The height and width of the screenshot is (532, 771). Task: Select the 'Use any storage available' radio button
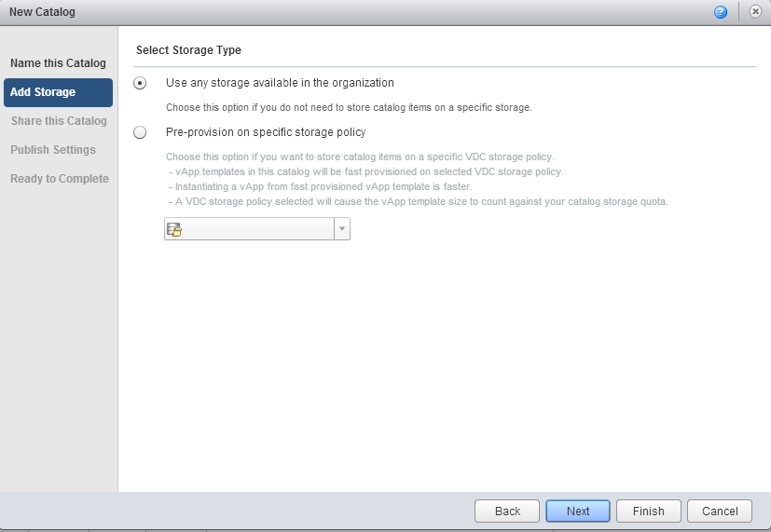click(140, 83)
